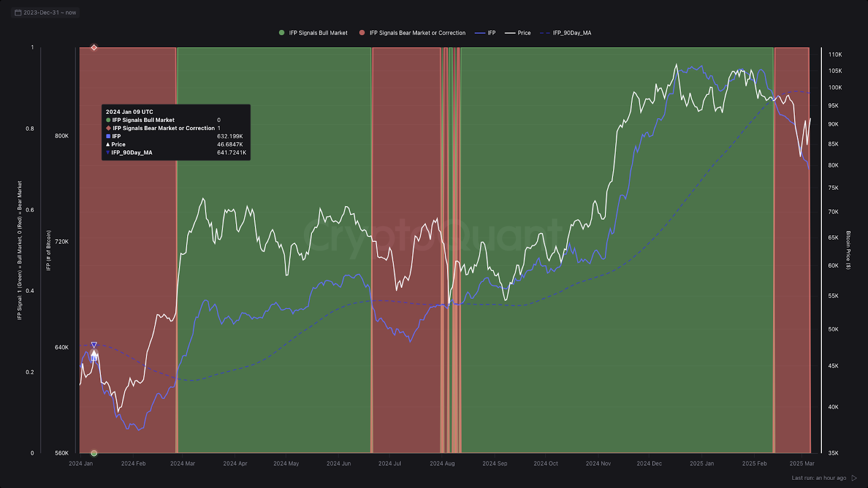Viewport: 868px width, 488px height.
Task: Click the Last run: an hour ago text
Action: pyautogui.click(x=819, y=478)
